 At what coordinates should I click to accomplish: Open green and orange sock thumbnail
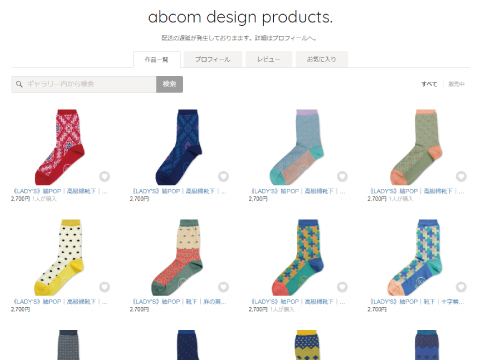click(417, 147)
